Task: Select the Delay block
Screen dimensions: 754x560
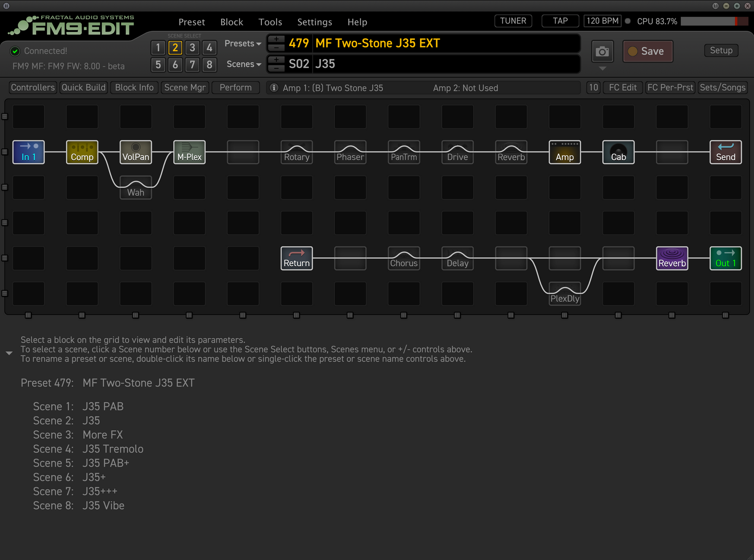Action: 458,258
